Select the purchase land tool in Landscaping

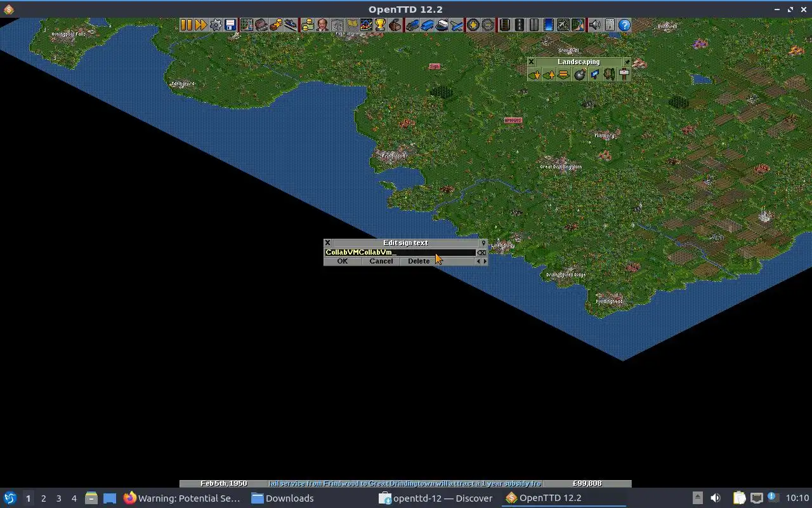point(594,74)
